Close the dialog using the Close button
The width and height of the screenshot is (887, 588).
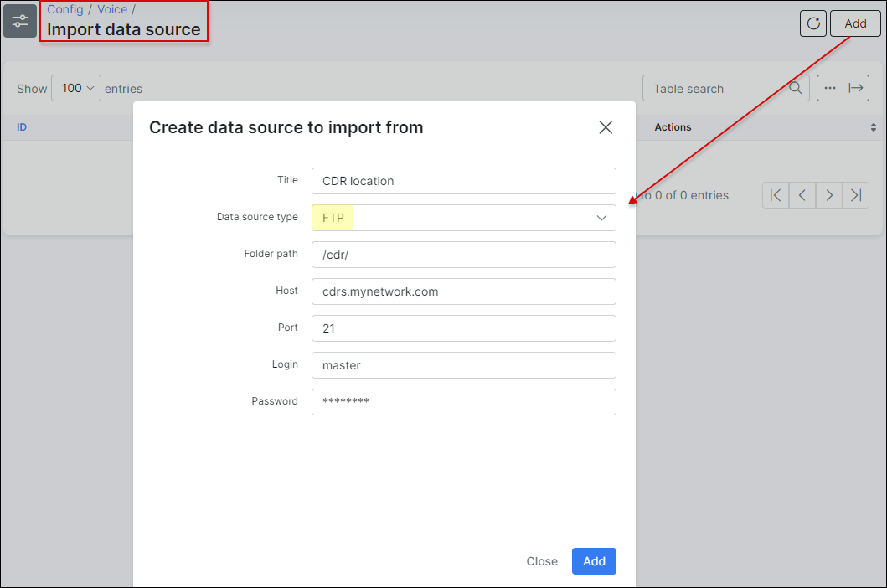pyautogui.click(x=542, y=561)
